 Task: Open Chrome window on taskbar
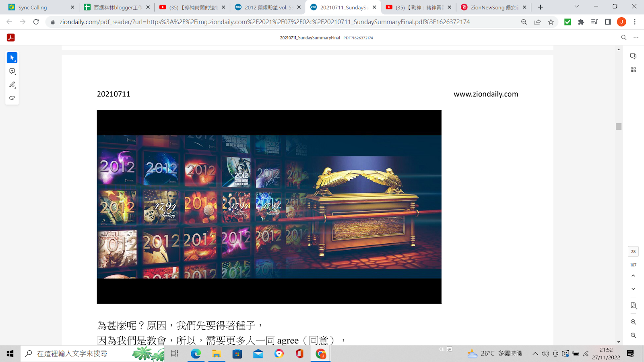(x=320, y=354)
